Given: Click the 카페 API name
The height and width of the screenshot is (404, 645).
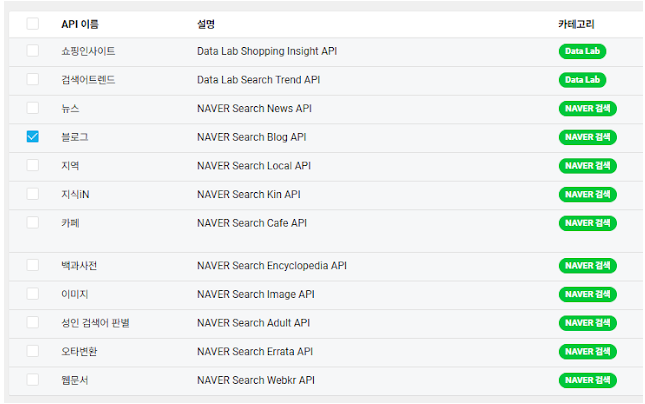Looking at the screenshot, I should (x=70, y=223).
